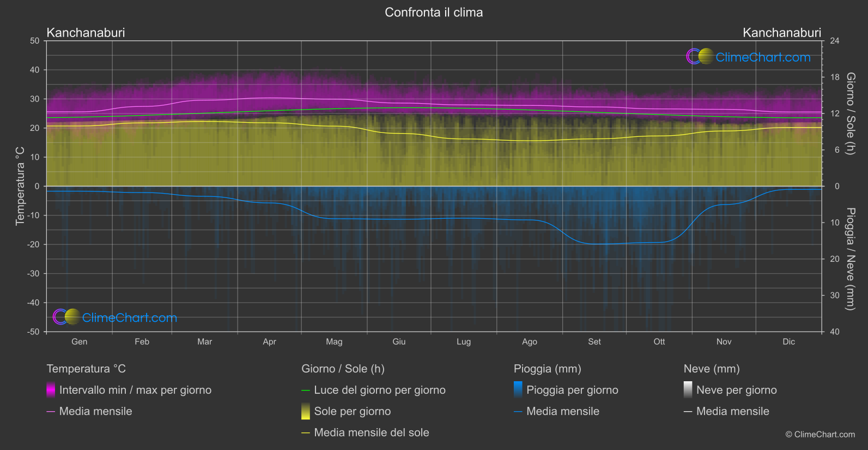Click the 'Giorno / Sole (h)' legend heading

pos(343,369)
